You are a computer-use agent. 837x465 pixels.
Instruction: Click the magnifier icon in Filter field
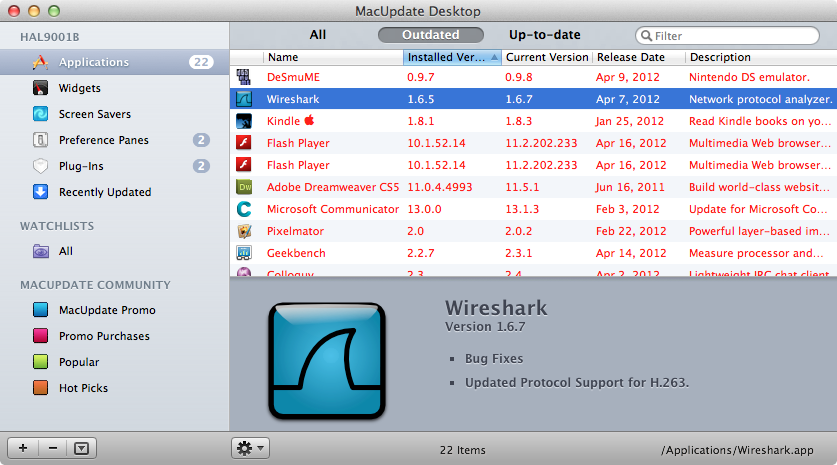click(x=646, y=36)
